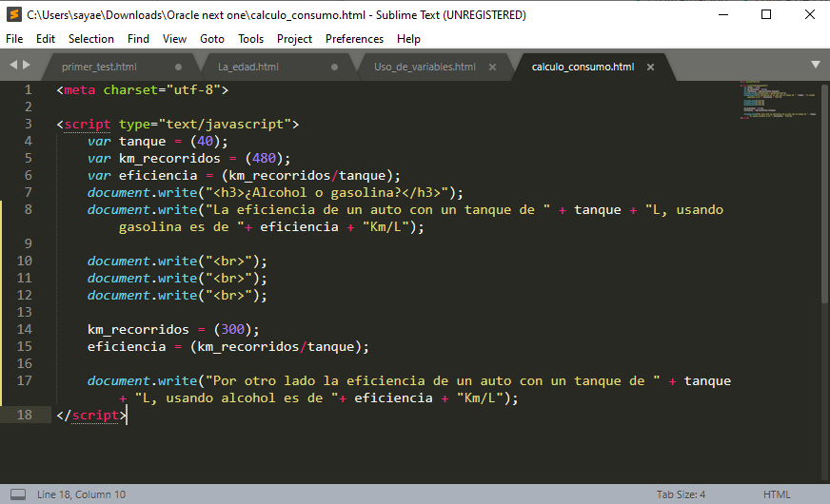Go to next tab with right arrow
830x504 pixels.
click(27, 65)
